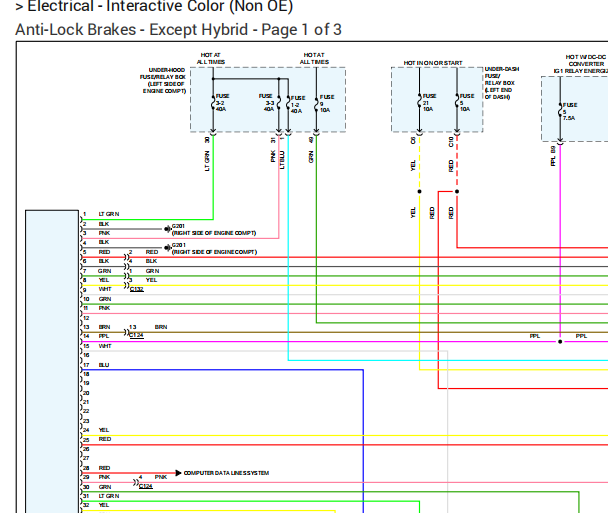Click the Fuse 3-3 40A symbol
Viewport: 608px width, 513px height.
(279, 103)
